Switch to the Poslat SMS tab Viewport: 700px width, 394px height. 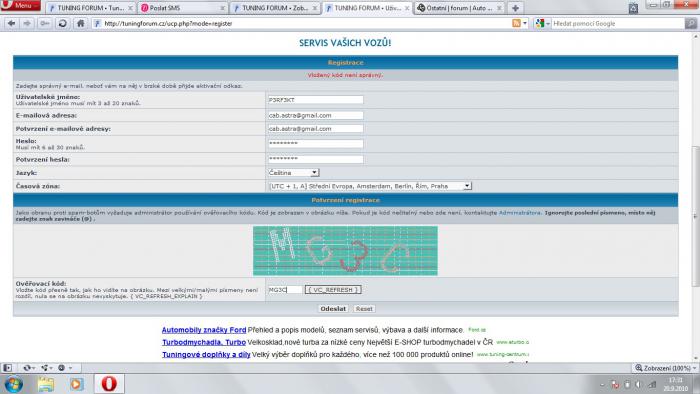(x=183, y=8)
